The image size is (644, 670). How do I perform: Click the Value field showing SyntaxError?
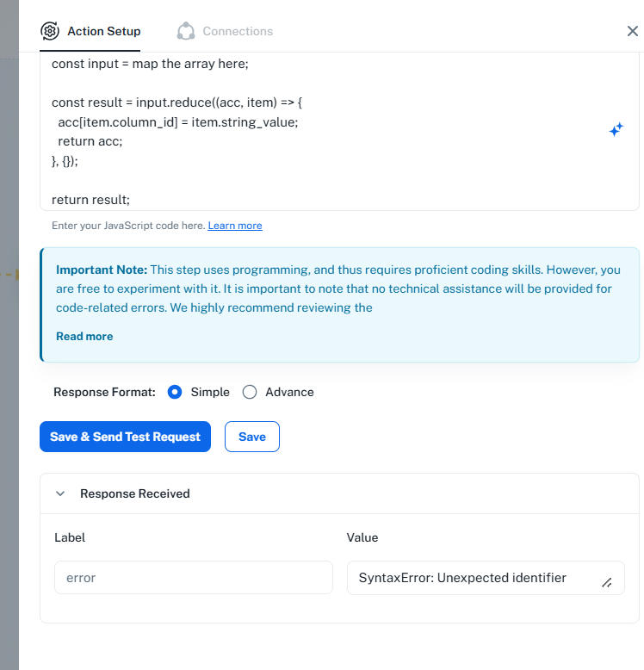click(474, 578)
